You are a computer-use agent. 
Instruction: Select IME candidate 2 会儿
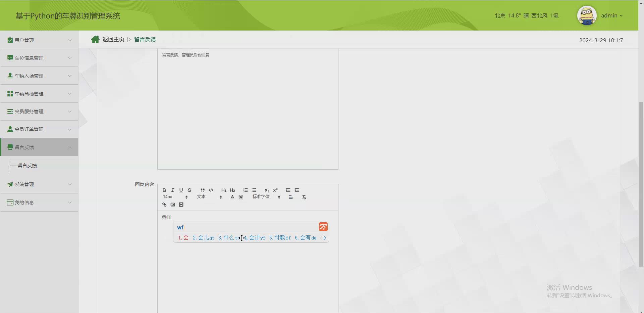click(204, 237)
